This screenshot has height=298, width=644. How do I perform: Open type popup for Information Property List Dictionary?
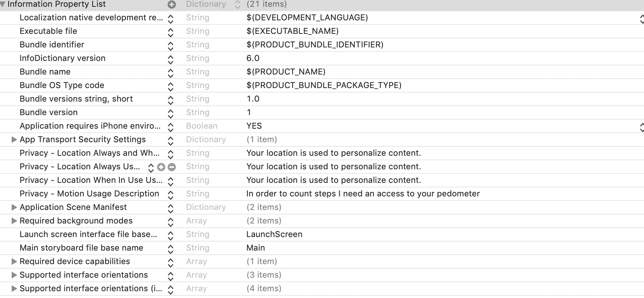tap(237, 5)
